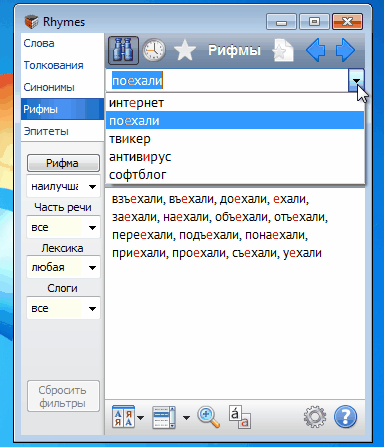Click Сбросить фильтры button
The width and height of the screenshot is (384, 447).
click(63, 396)
